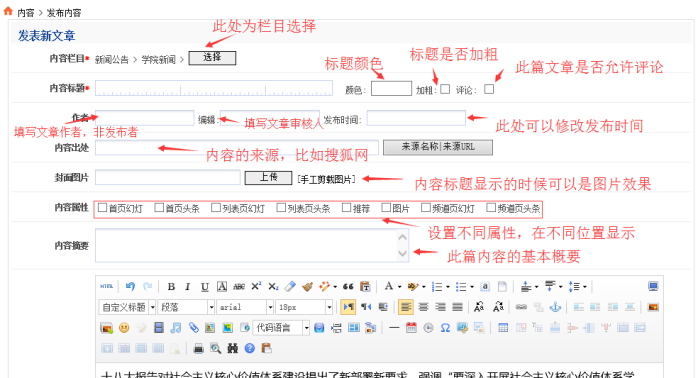Insert anchor using the anchor icon
Screen dimensions: 698x378
tap(556, 307)
